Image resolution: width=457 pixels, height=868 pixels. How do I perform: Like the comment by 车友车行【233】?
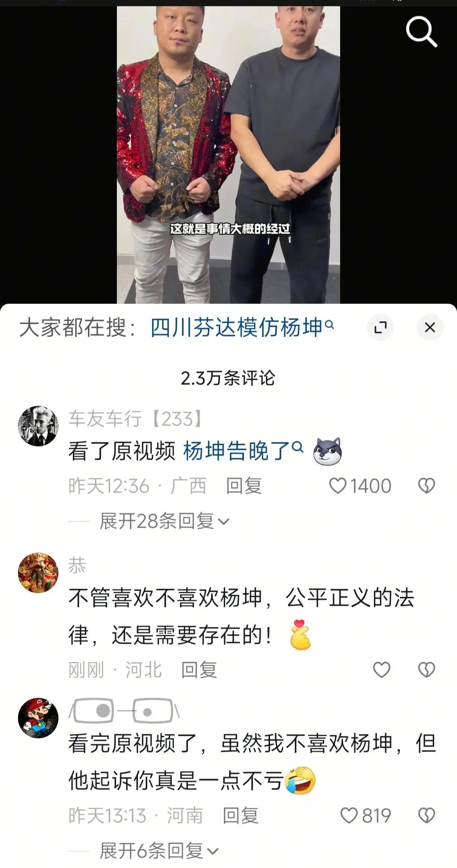360,486
